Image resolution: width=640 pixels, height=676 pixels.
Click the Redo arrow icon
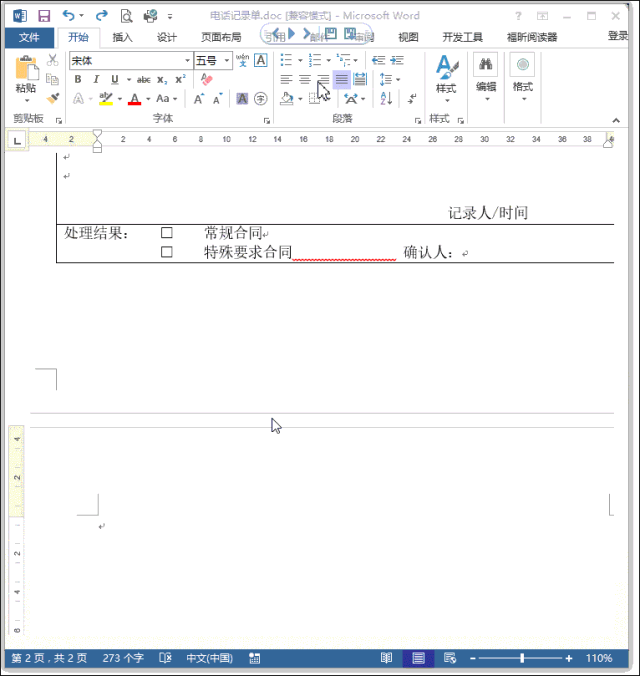pos(101,16)
